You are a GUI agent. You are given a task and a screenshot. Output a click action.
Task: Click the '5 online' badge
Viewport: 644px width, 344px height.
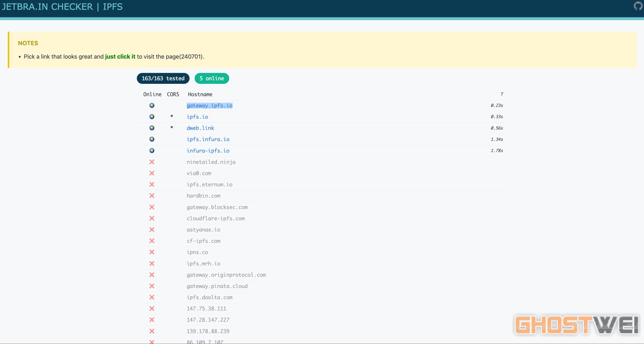(212, 78)
